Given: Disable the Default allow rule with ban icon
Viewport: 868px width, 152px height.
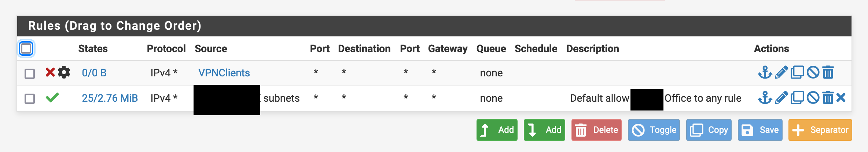Looking at the screenshot, I should pos(813,98).
